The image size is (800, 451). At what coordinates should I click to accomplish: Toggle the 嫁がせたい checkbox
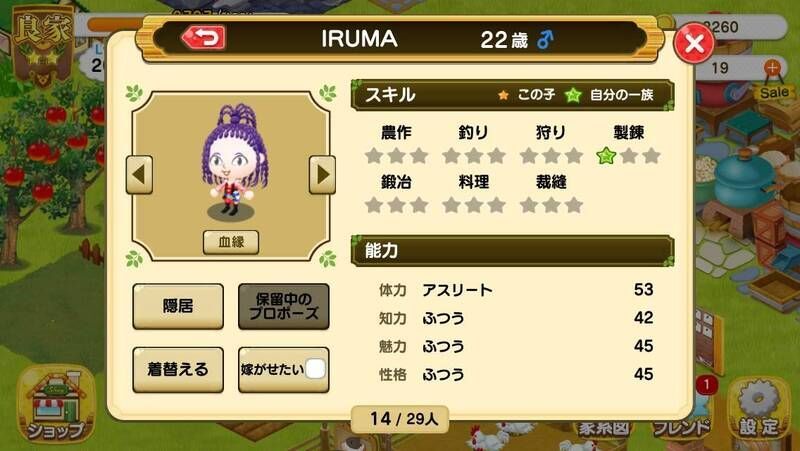pos(315,369)
